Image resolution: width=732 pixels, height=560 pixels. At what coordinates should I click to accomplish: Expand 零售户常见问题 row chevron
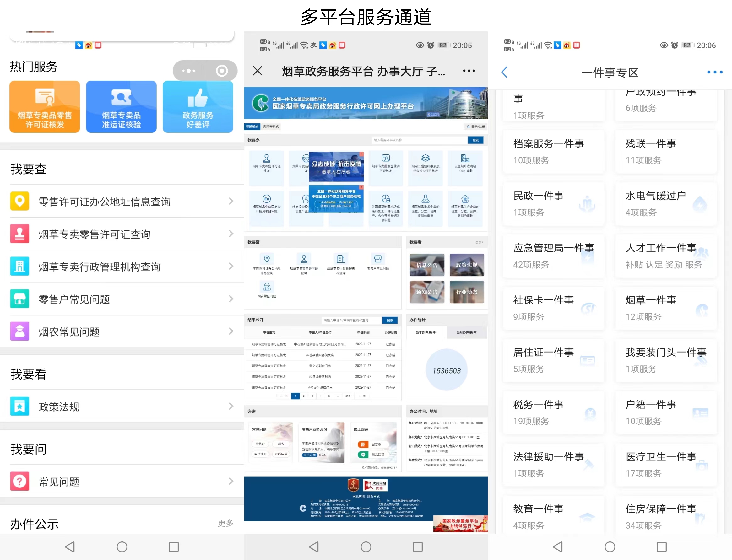click(231, 299)
